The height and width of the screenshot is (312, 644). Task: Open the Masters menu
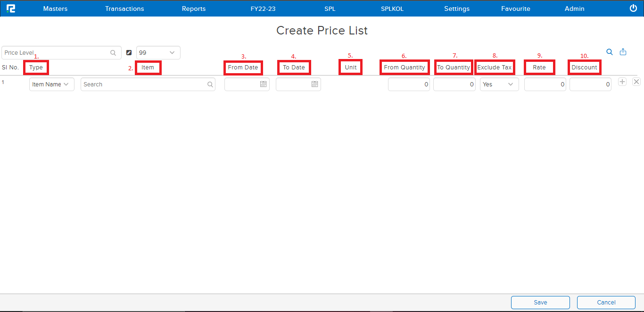coord(55,8)
